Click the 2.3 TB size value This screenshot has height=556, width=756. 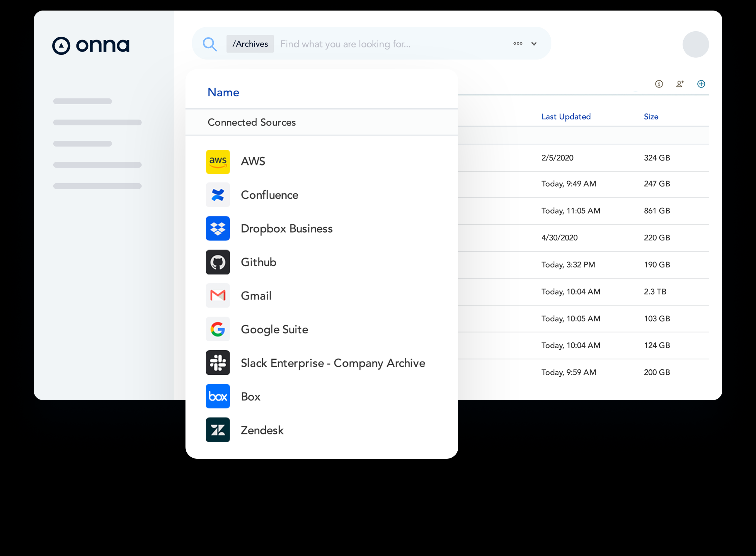(x=655, y=291)
